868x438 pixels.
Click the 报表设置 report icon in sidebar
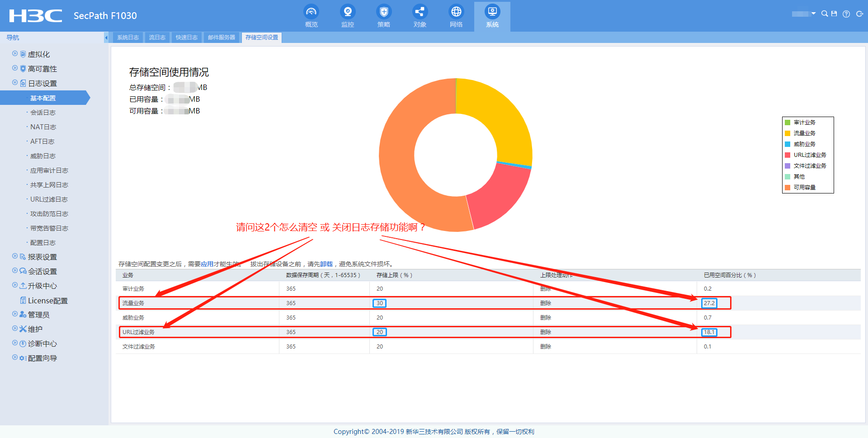[23, 257]
